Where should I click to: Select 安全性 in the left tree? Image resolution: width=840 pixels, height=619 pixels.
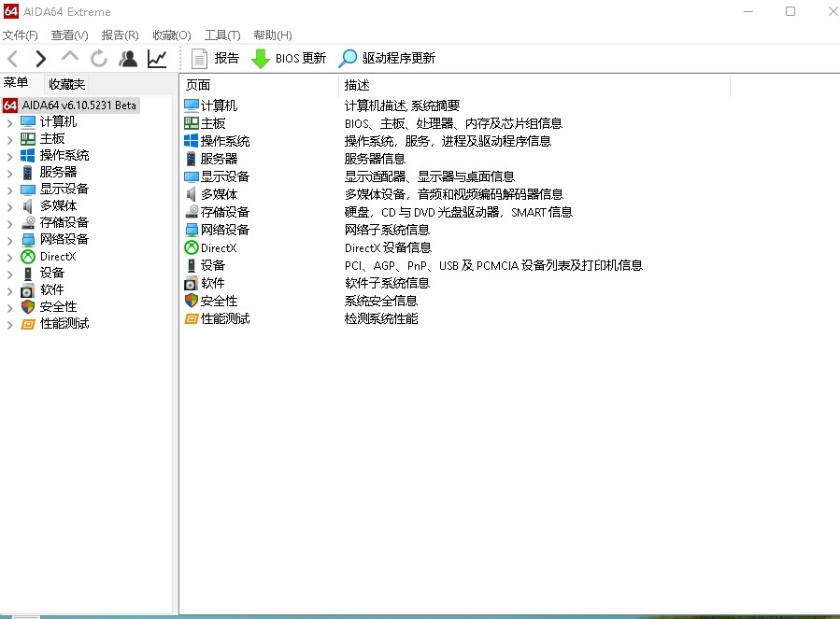pyautogui.click(x=58, y=307)
